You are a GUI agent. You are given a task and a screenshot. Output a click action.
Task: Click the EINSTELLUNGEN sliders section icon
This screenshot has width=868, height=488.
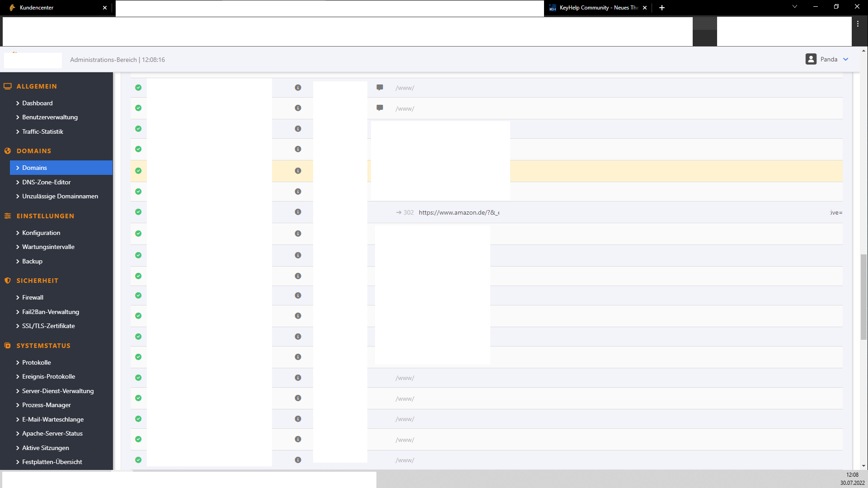(x=8, y=216)
